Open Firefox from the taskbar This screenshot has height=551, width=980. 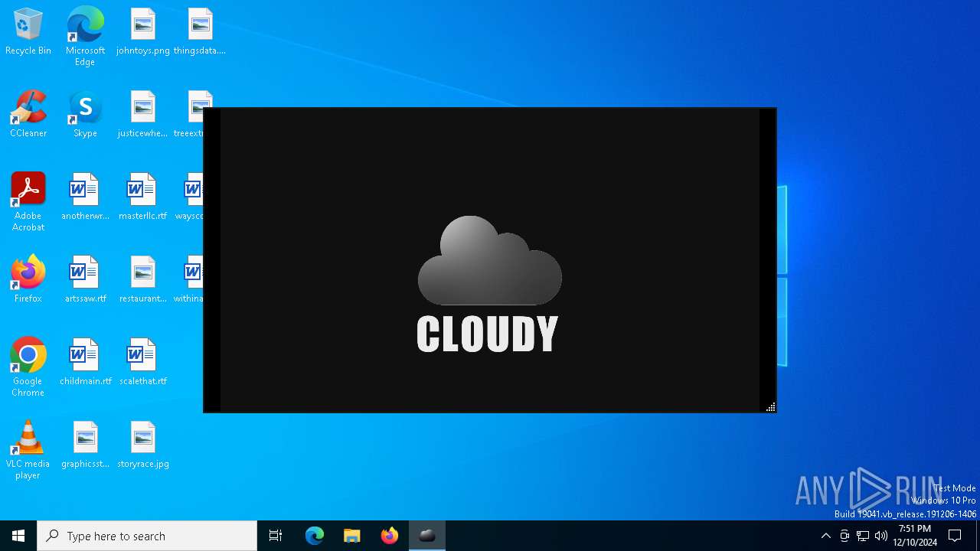(390, 536)
